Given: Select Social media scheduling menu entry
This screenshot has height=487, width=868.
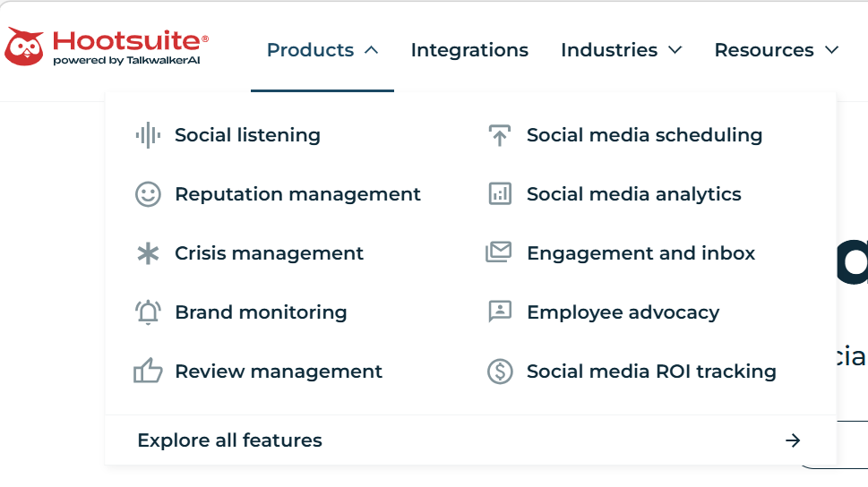Looking at the screenshot, I should click(x=644, y=135).
